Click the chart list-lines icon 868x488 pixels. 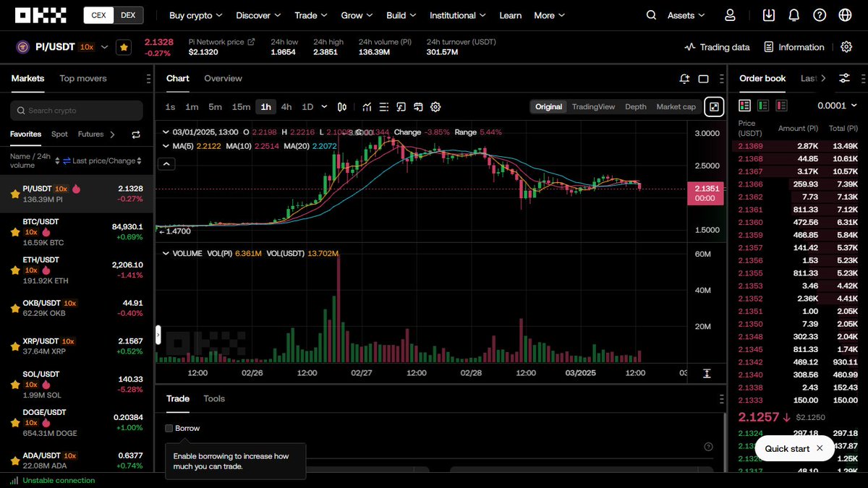coord(384,107)
